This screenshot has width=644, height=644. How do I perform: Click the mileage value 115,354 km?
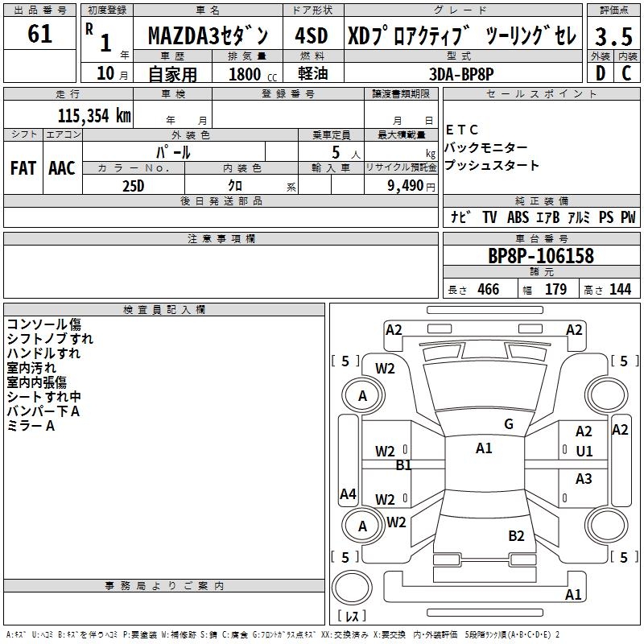[94, 115]
